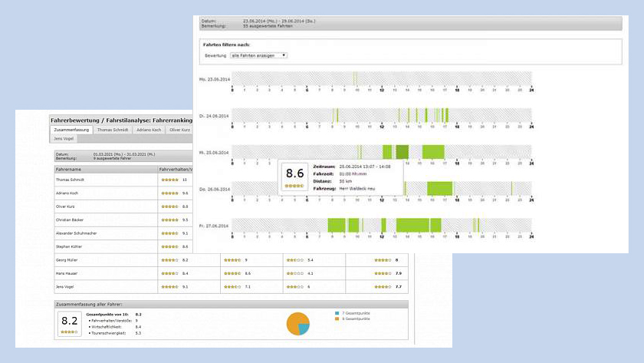Click the 'Fahrten filtern nach' heading
The image size is (644, 363).
(226, 45)
